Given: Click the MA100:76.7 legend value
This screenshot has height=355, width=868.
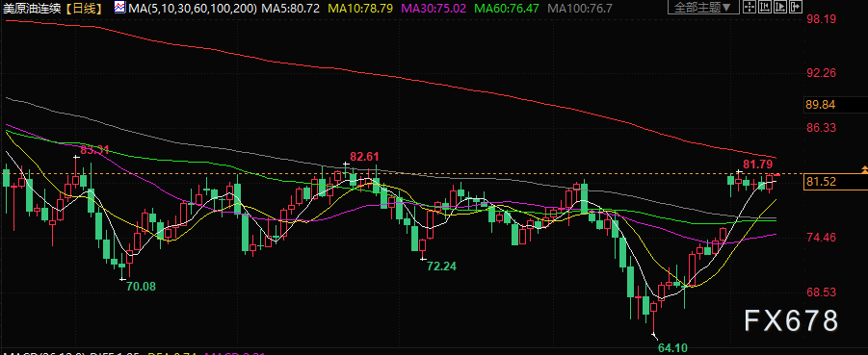Looking at the screenshot, I should [579, 9].
